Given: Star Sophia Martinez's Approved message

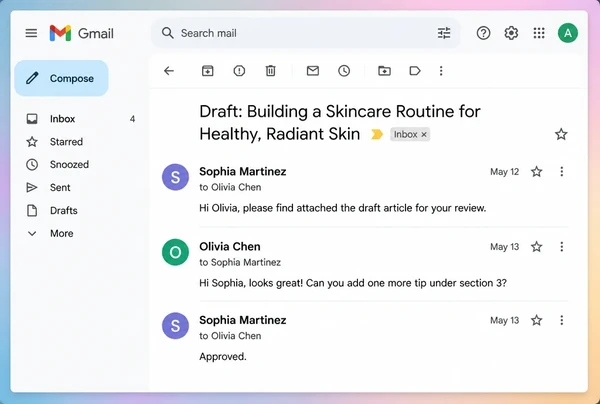Looking at the screenshot, I should (536, 320).
